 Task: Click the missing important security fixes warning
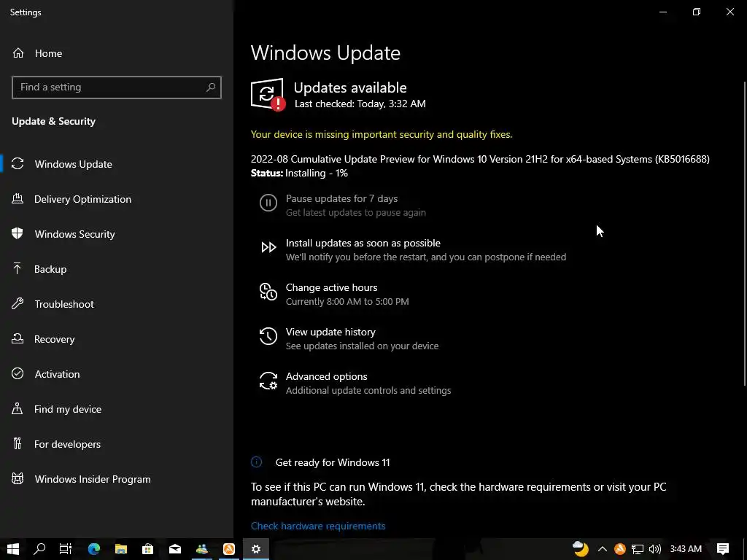pyautogui.click(x=382, y=134)
